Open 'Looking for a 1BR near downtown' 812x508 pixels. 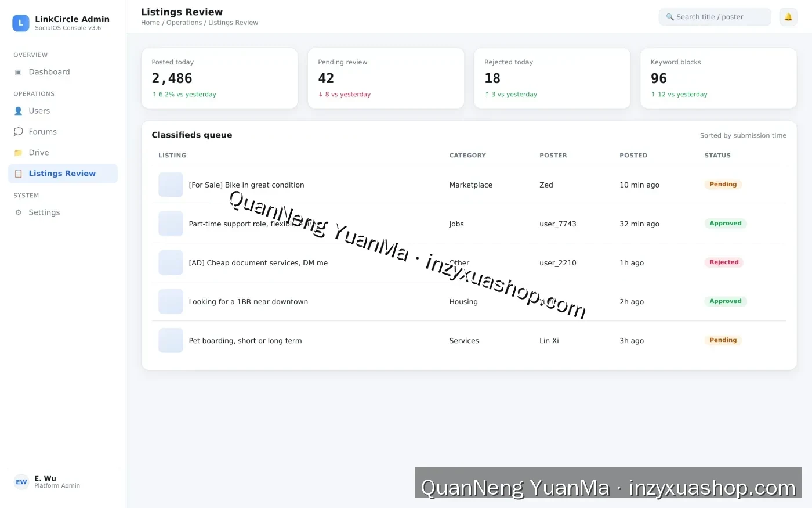tap(248, 301)
